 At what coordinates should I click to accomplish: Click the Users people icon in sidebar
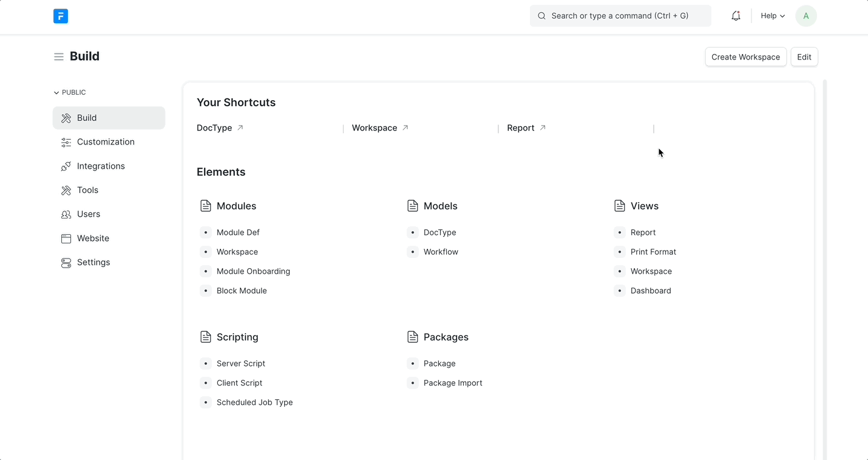(66, 214)
